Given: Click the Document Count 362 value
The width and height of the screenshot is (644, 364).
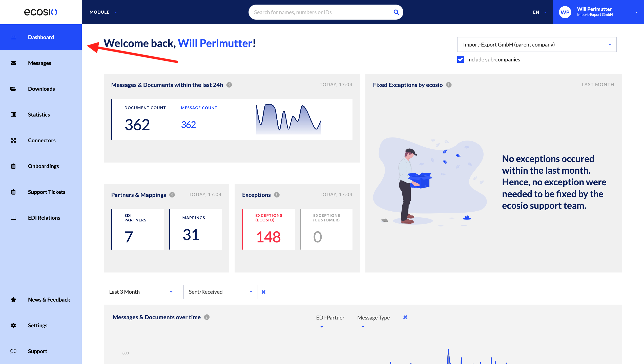Looking at the screenshot, I should (x=137, y=125).
